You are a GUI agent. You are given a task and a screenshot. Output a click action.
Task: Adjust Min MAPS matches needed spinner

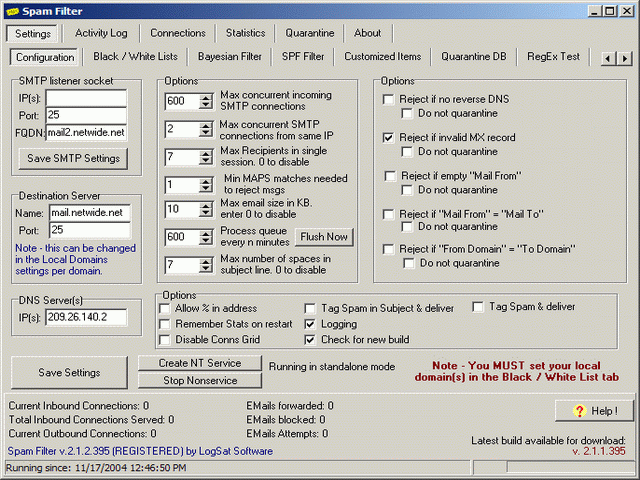click(x=206, y=185)
